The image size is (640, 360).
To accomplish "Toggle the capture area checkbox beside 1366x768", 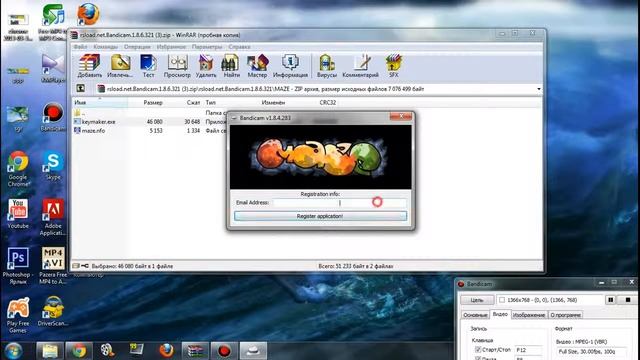I will [x=502, y=300].
